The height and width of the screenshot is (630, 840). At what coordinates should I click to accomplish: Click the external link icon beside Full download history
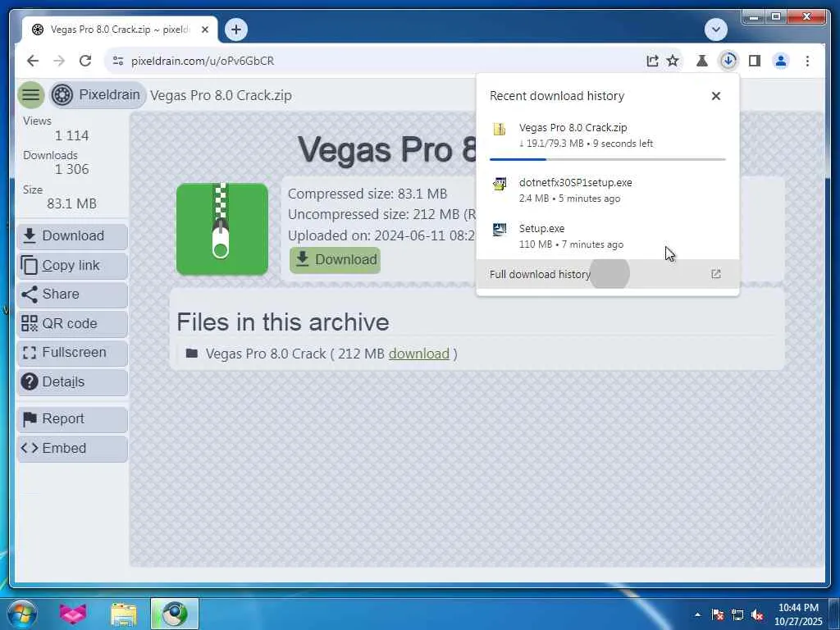[715, 274]
